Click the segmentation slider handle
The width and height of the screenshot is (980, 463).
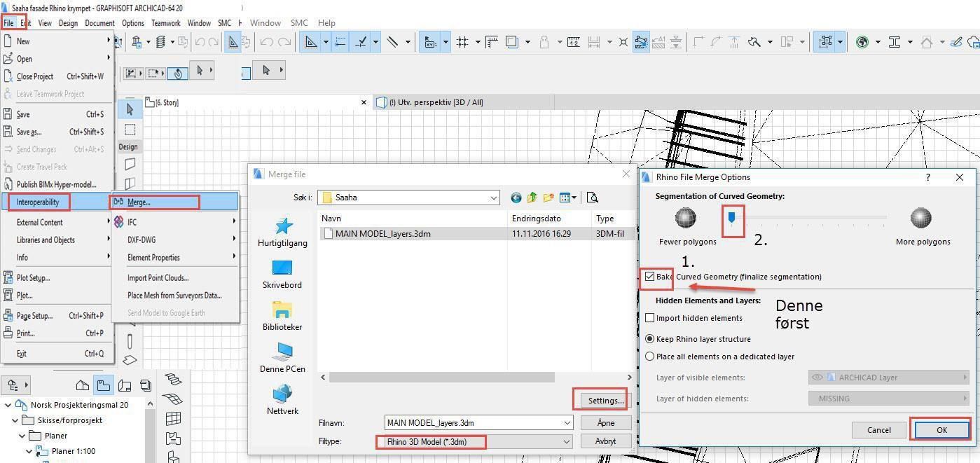(x=731, y=219)
